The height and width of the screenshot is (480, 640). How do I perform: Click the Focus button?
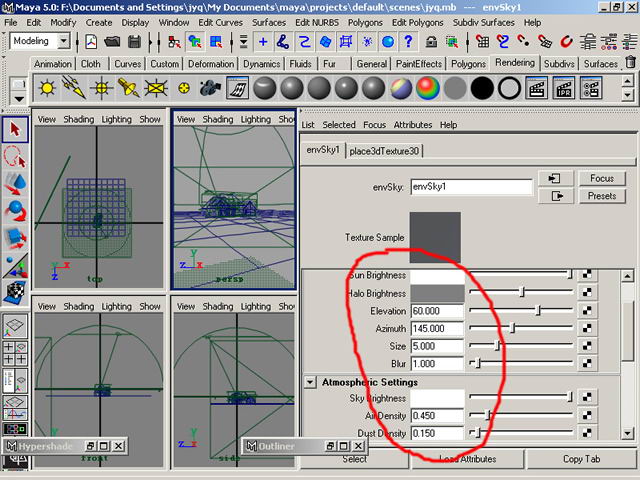click(x=602, y=178)
